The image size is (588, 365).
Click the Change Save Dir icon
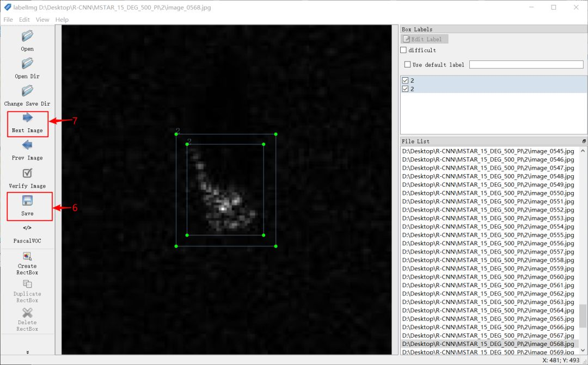tap(27, 91)
